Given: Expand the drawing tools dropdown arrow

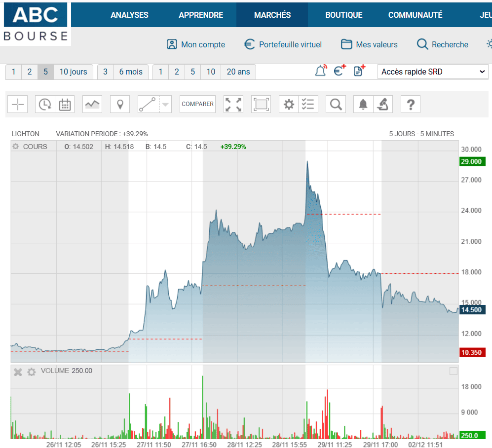Looking at the screenshot, I should (166, 104).
